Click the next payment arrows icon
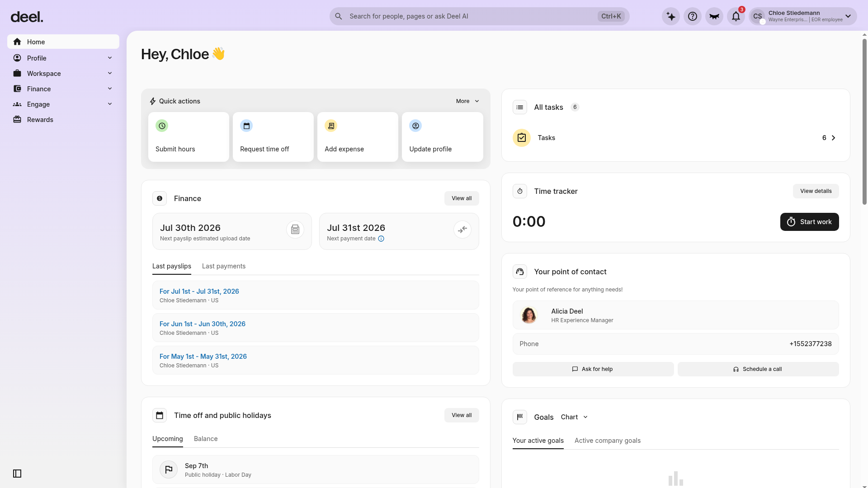Image resolution: width=868 pixels, height=488 pixels. (x=462, y=230)
